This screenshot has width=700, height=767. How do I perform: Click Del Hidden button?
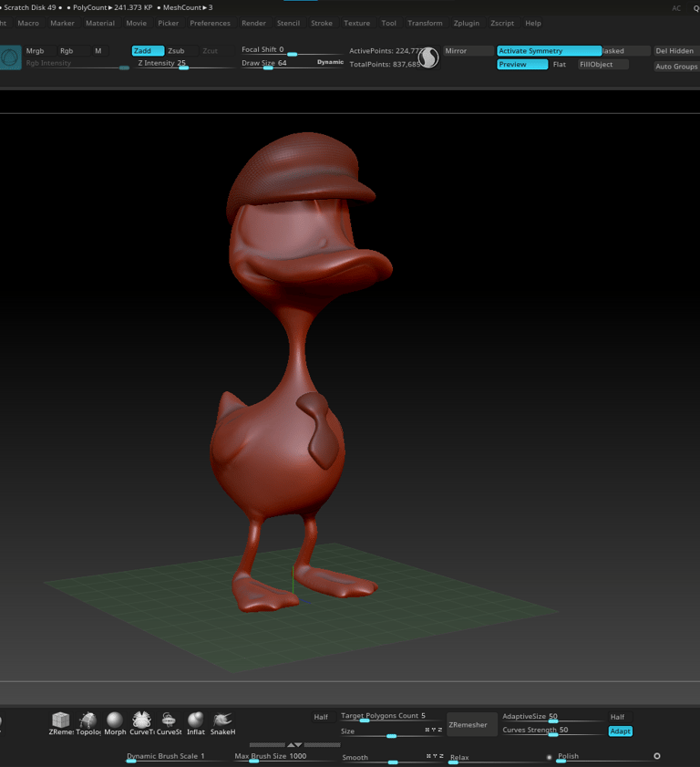[676, 51]
